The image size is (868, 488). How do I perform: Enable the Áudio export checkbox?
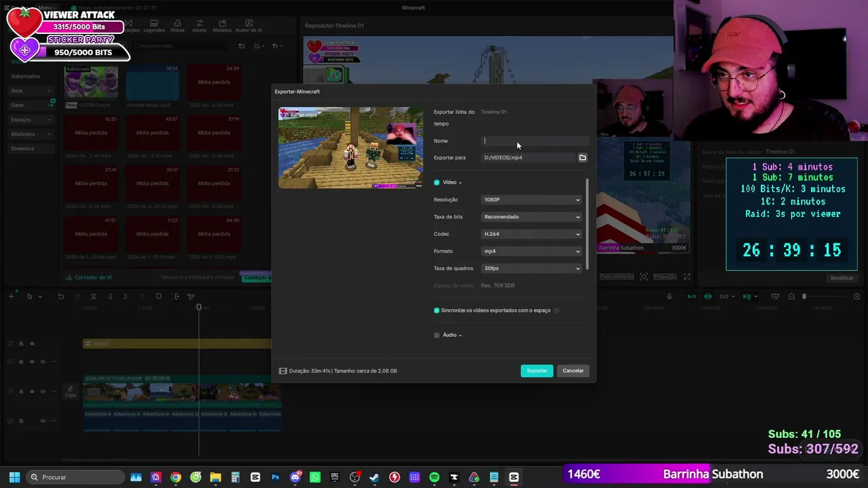pyautogui.click(x=437, y=335)
